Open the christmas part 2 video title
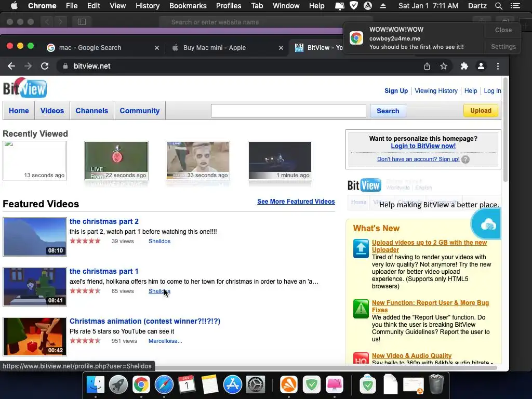 click(104, 221)
